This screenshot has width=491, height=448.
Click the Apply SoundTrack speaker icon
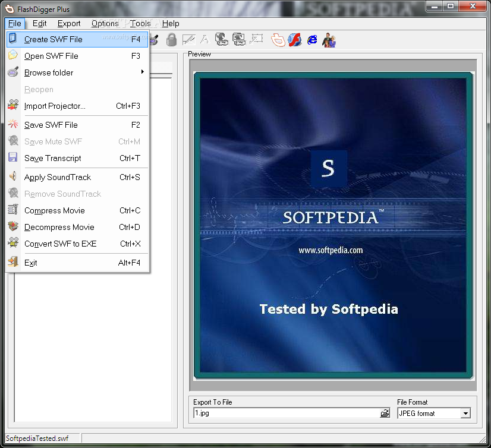coord(13,176)
